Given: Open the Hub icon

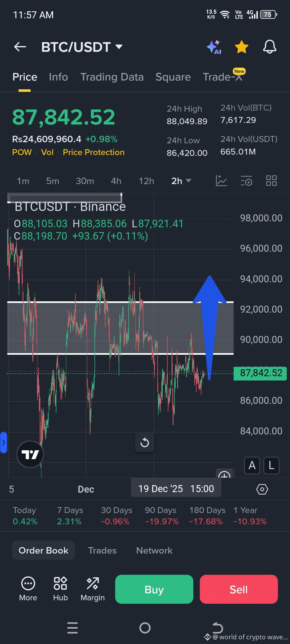Looking at the screenshot, I should point(60,589).
